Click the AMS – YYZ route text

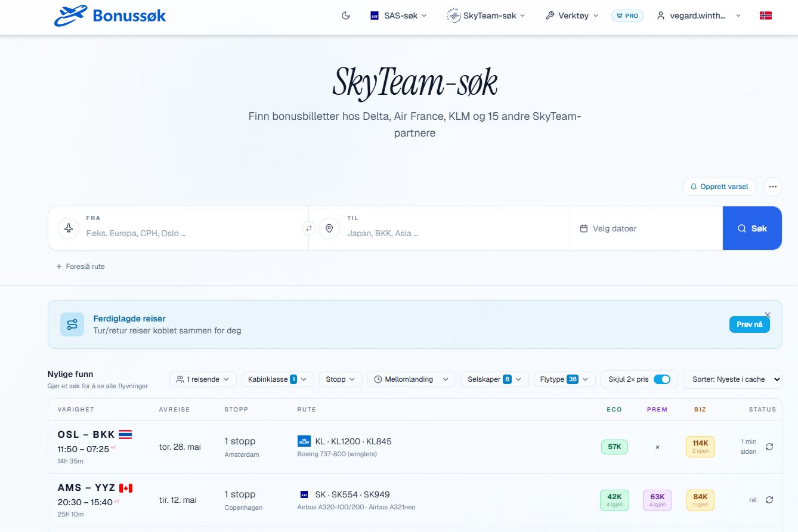pos(86,488)
